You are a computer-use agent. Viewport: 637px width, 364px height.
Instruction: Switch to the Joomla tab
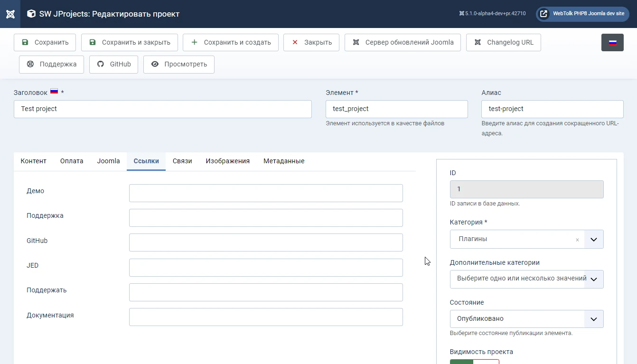coord(109,161)
